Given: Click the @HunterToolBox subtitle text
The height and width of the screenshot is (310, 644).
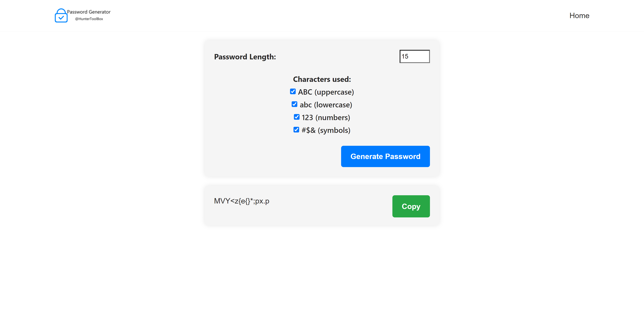Looking at the screenshot, I should (x=89, y=19).
